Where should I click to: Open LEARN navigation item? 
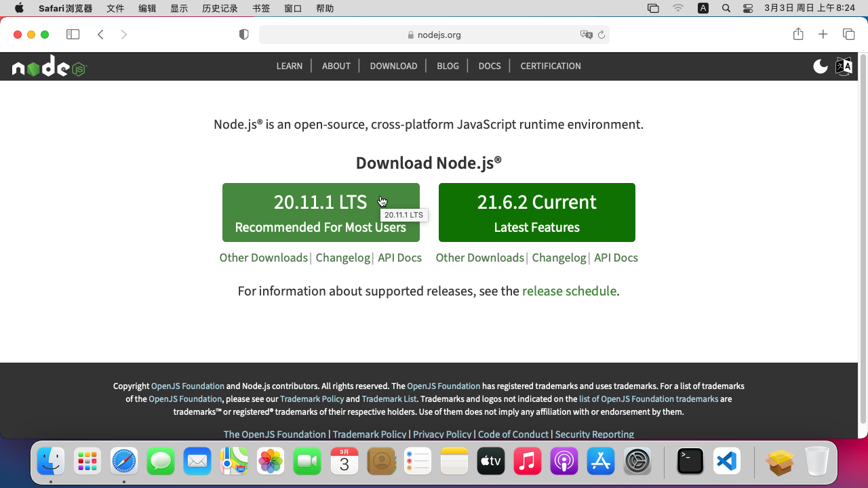pyautogui.click(x=290, y=66)
